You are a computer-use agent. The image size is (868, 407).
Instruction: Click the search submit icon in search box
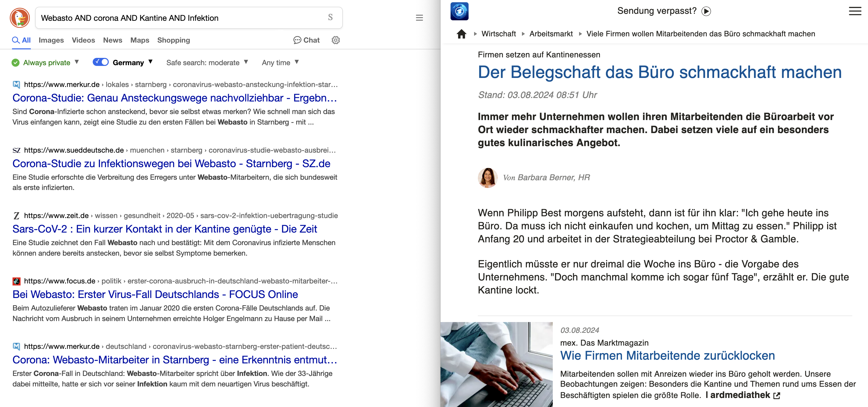(x=330, y=18)
